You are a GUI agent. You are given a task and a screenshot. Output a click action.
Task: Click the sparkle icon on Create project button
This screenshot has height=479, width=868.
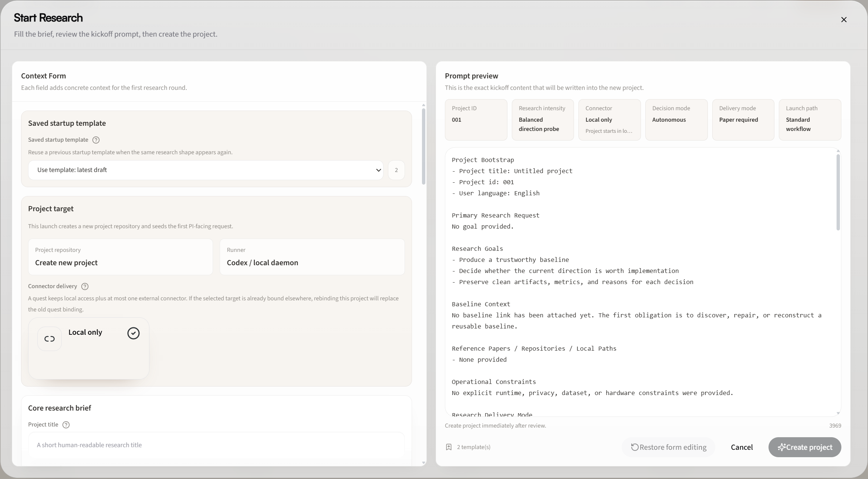782,447
